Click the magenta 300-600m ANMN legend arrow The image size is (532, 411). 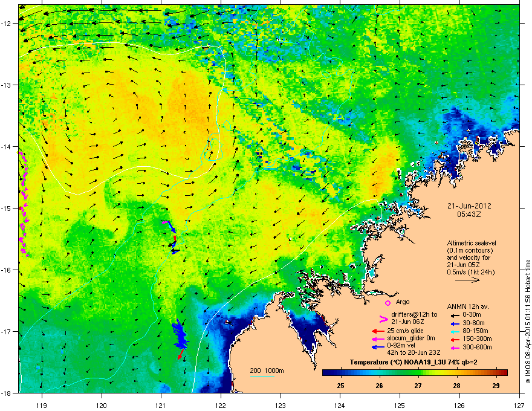click(x=454, y=348)
